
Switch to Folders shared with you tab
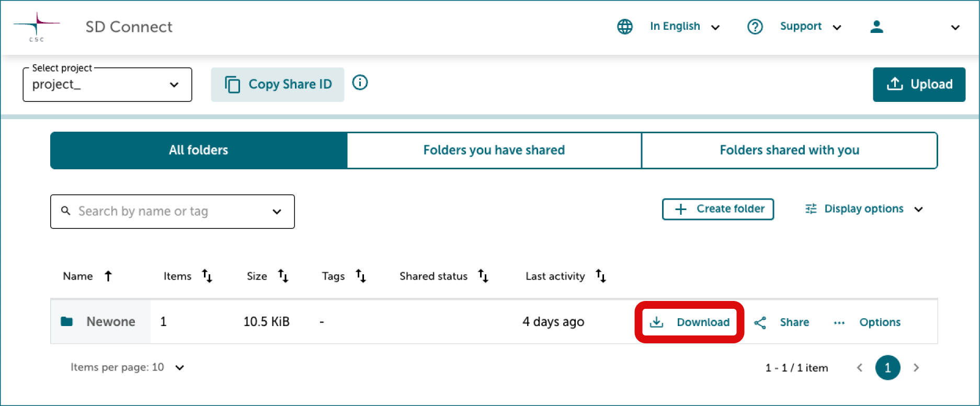(x=790, y=150)
